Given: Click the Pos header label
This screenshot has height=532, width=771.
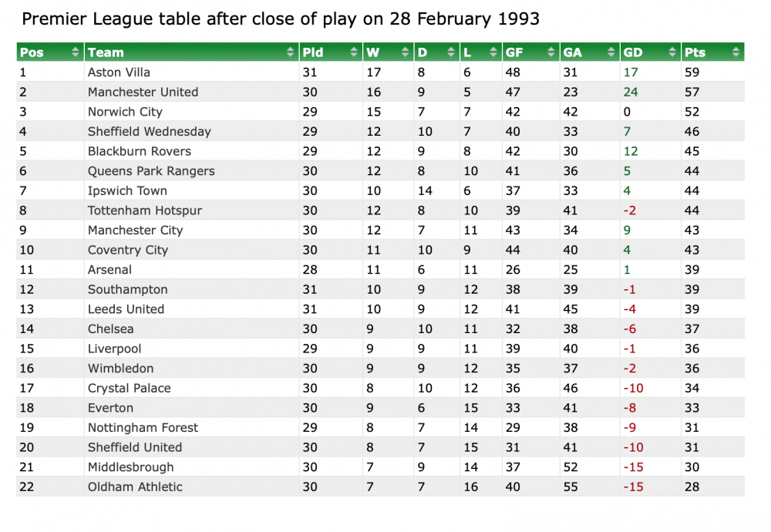Looking at the screenshot, I should point(32,52).
